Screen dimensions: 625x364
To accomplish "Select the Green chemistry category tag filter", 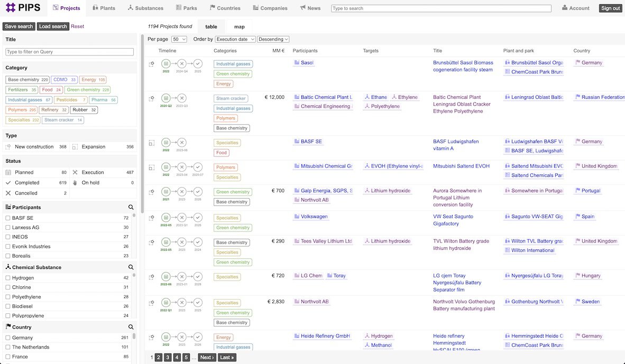I will 87,90.
